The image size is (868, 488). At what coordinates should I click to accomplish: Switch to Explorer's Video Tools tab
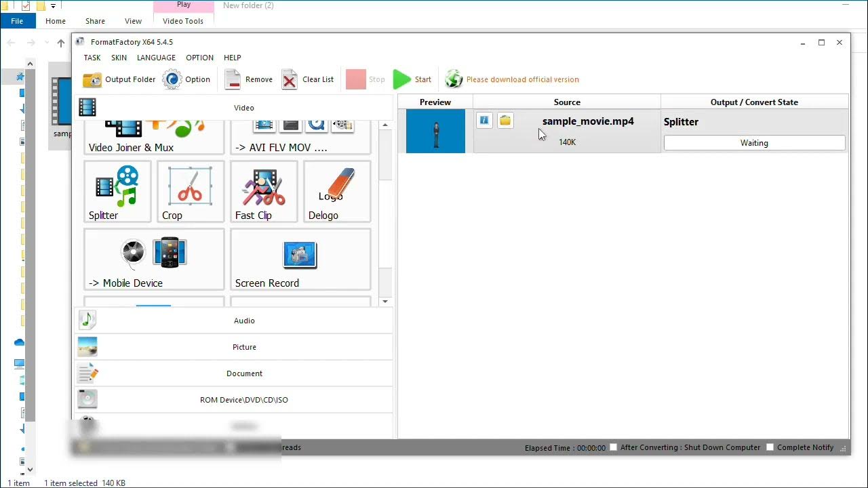point(183,21)
